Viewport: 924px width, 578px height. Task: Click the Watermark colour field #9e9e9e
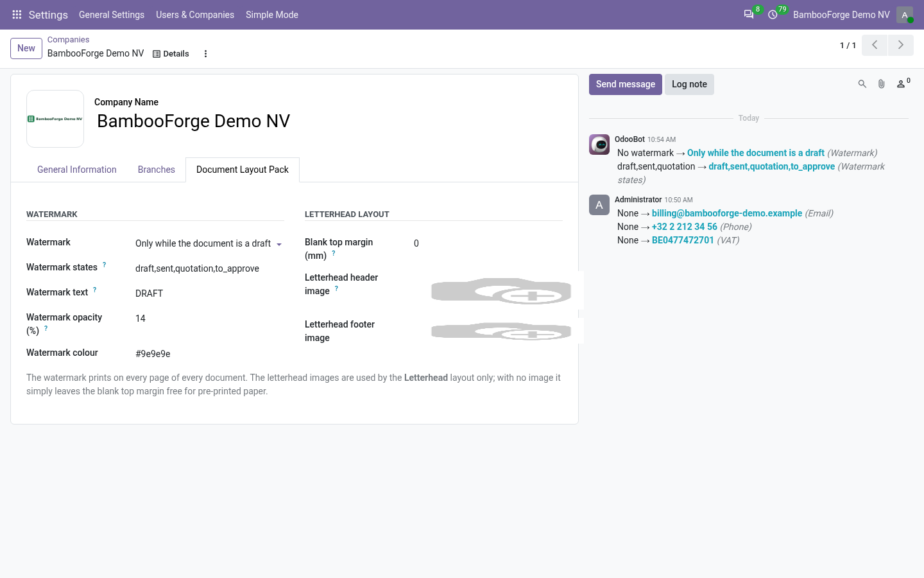point(209,354)
